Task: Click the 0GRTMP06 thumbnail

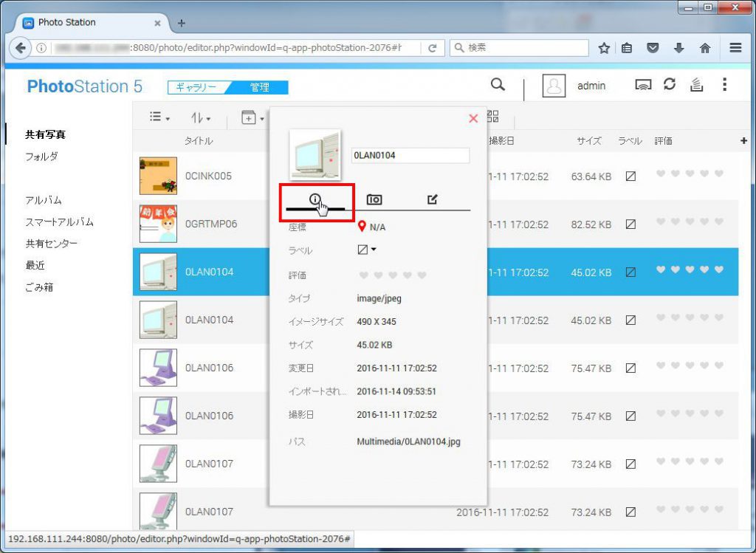Action: [158, 224]
